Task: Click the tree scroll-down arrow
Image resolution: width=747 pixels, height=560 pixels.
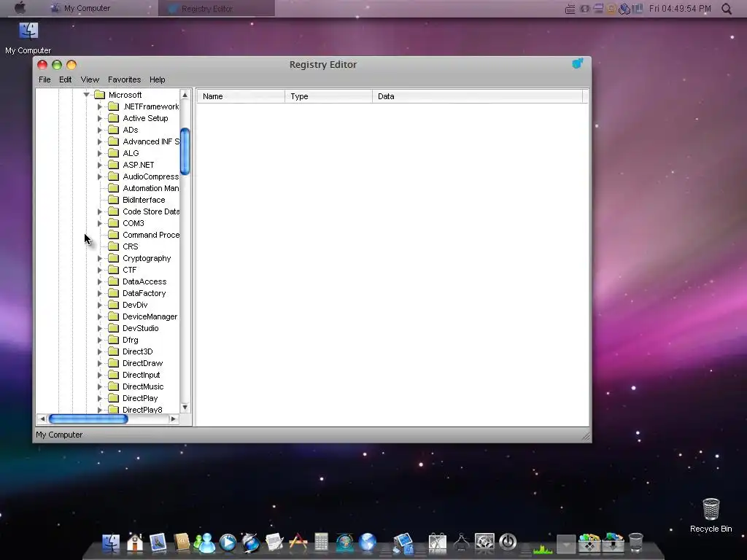Action: [x=185, y=408]
